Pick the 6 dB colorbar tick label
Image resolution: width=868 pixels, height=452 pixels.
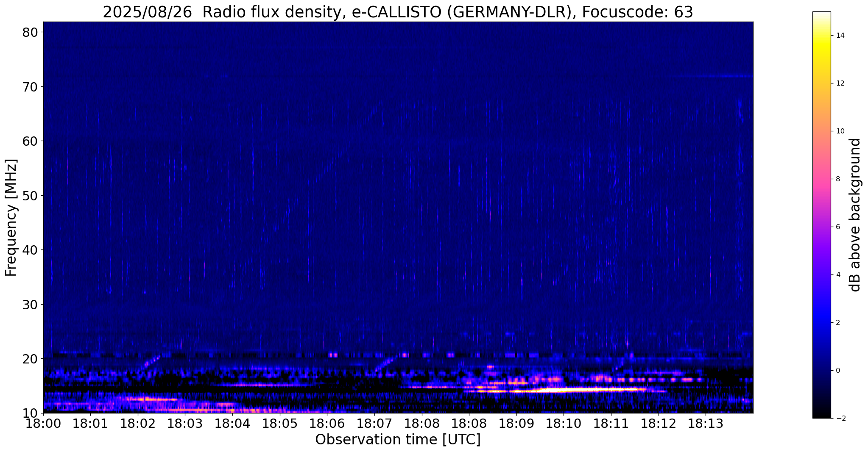[x=838, y=227]
